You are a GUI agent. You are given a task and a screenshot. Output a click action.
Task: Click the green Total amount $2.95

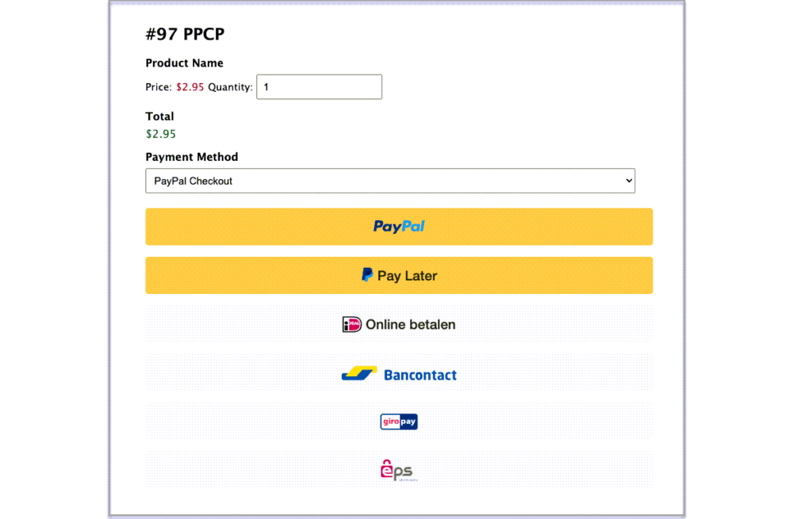click(x=160, y=134)
